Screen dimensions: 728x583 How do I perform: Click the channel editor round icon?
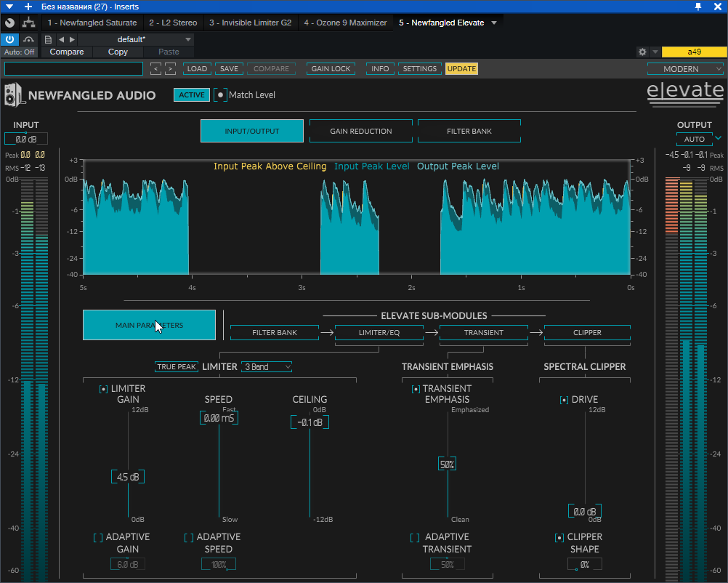(x=9, y=23)
